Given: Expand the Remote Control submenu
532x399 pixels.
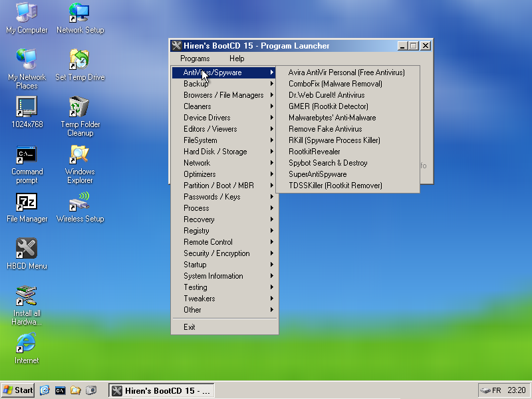Looking at the screenshot, I should pos(224,242).
